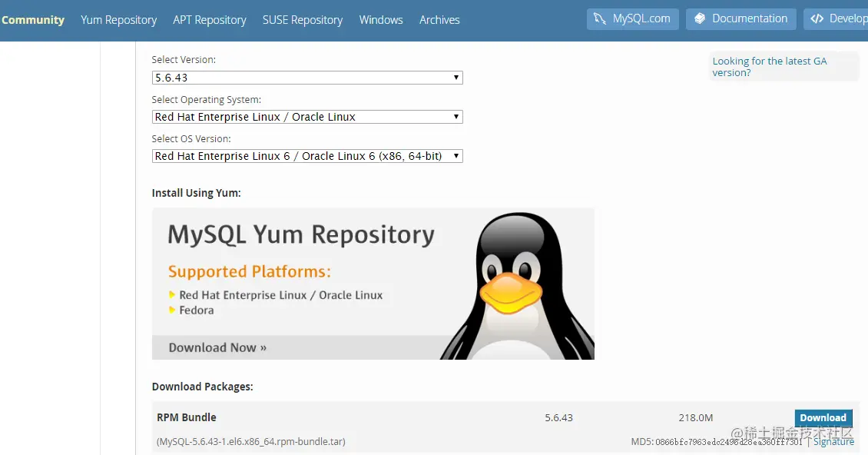Image resolution: width=868 pixels, height=455 pixels.
Task: Go to MySQL.com button
Action: 633,19
